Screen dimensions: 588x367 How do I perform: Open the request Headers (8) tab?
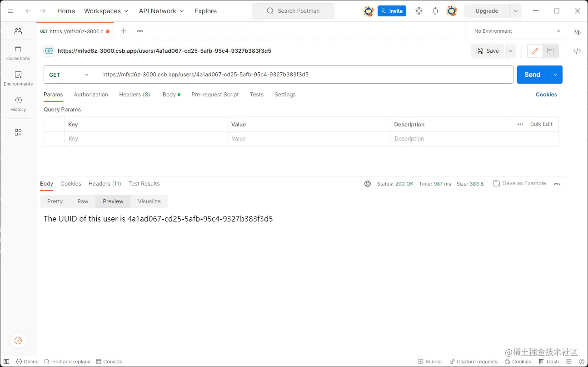tap(135, 95)
